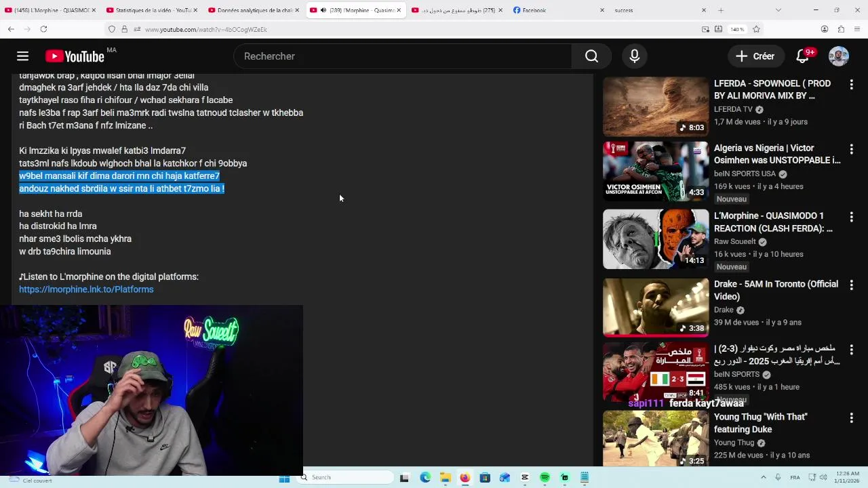Open lmorphine.lnk.to/Platforms link
Viewport: 868px width, 488px height.
point(86,289)
